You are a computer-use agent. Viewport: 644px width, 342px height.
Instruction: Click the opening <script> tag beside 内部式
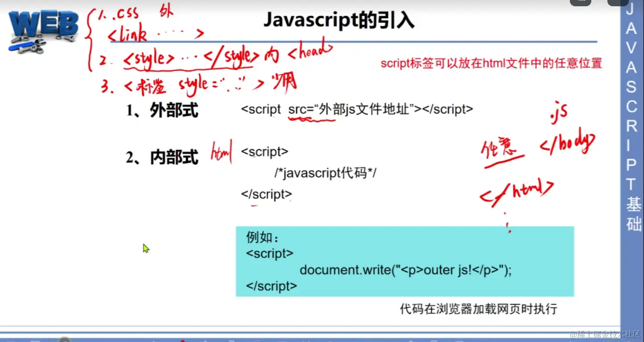(x=264, y=152)
